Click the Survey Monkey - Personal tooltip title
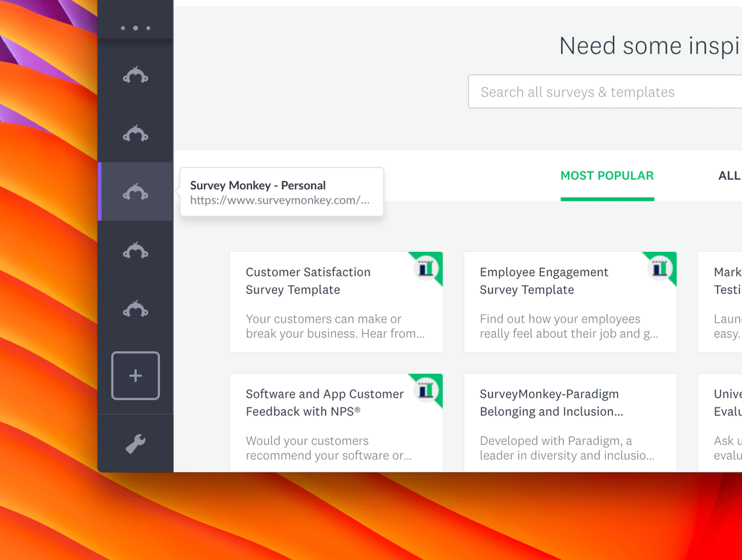This screenshot has width=742, height=560. [258, 185]
